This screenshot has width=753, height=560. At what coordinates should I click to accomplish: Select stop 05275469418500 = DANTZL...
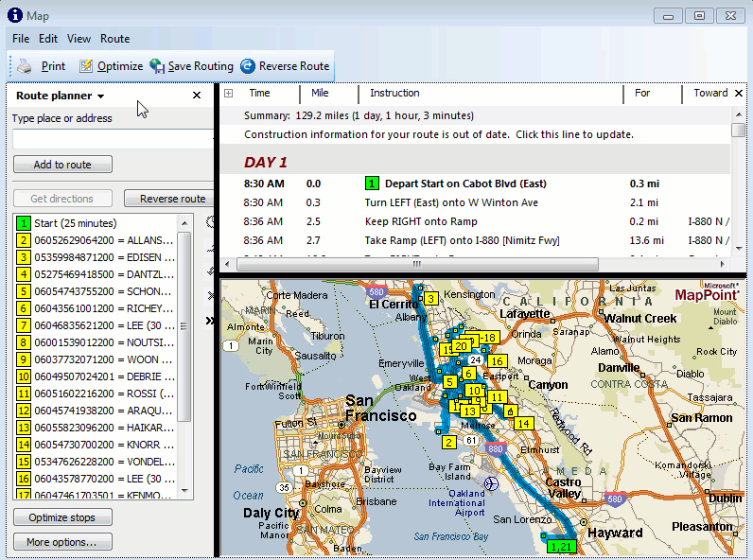(x=96, y=274)
